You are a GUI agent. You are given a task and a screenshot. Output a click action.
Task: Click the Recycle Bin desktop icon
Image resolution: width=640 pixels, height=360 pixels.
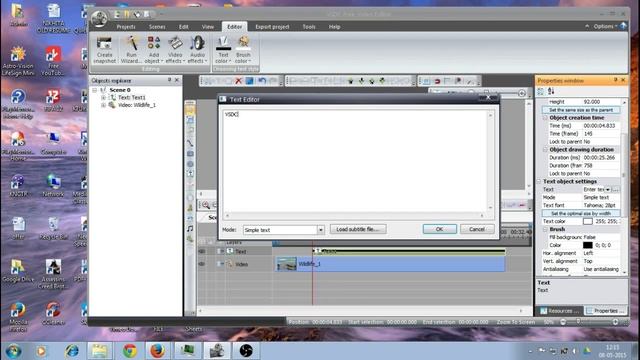[53, 228]
